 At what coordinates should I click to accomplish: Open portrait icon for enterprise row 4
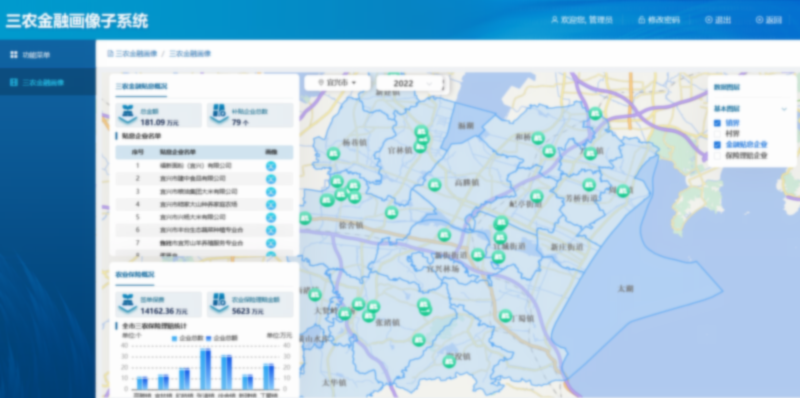271,205
